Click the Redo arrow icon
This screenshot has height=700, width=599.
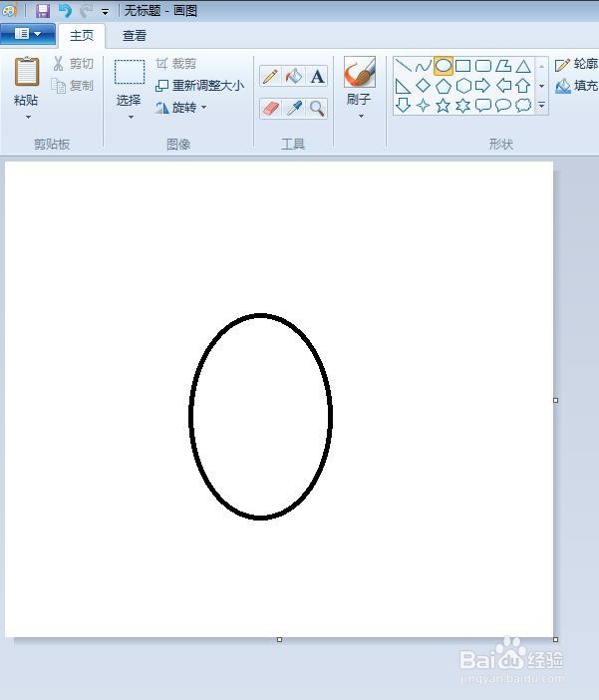[x=87, y=10]
